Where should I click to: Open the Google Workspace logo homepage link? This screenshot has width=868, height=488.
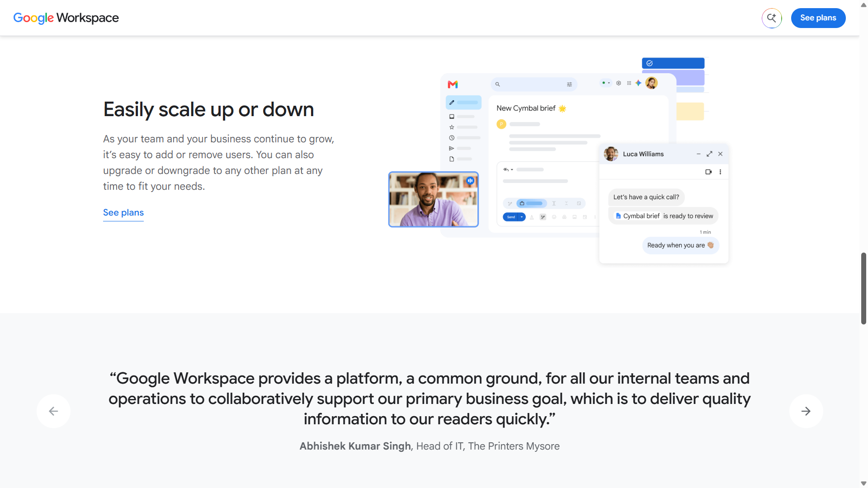66,18
